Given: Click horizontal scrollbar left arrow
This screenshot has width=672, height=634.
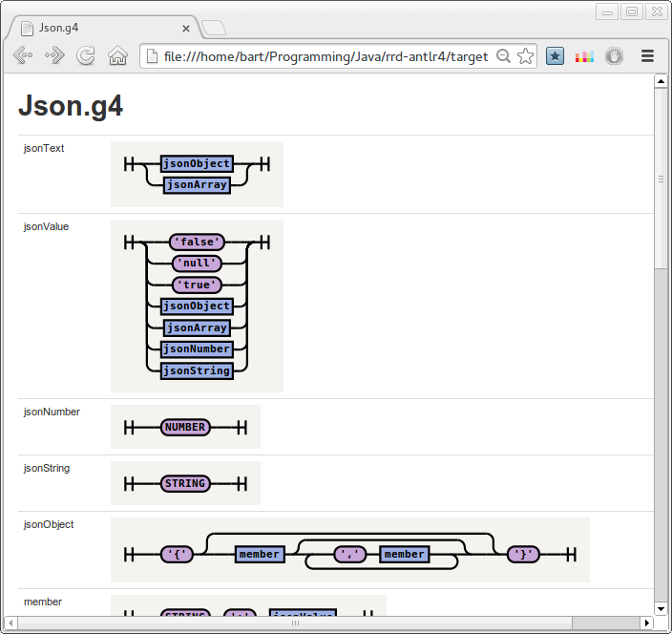Looking at the screenshot, I should pyautogui.click(x=10, y=623).
